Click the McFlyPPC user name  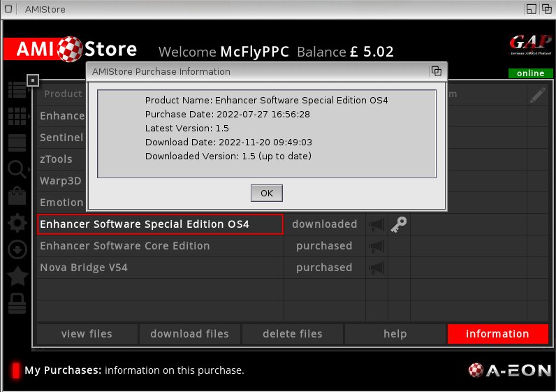[x=254, y=52]
